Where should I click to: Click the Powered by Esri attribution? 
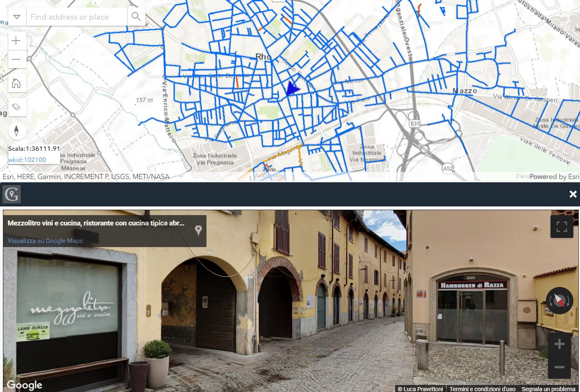[x=554, y=176]
